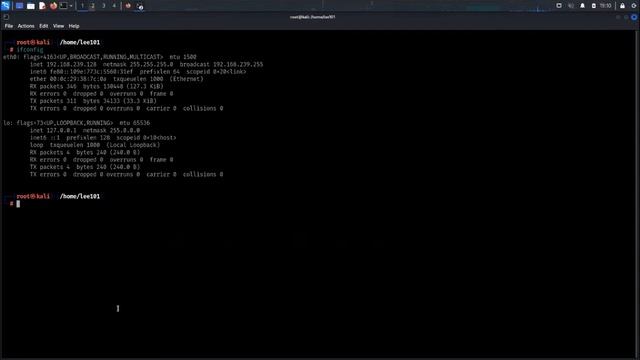640x360 pixels.
Task: Close the terminal window
Action: point(634,17)
